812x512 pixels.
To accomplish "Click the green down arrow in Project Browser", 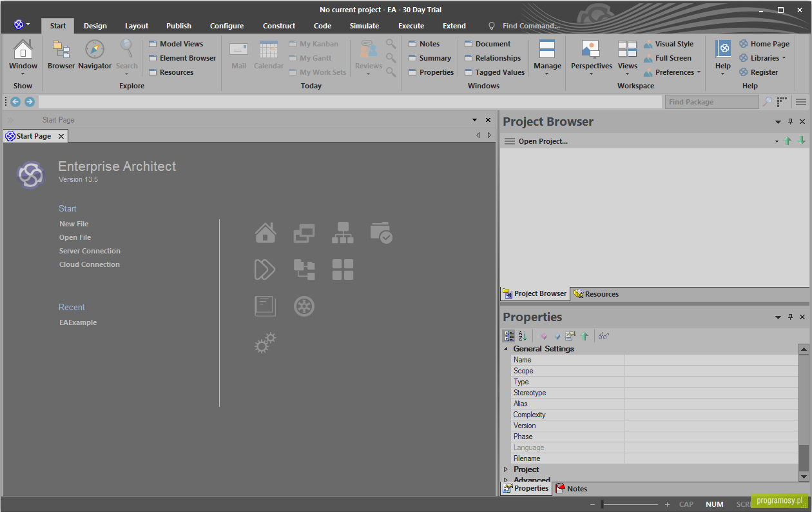I will point(802,141).
